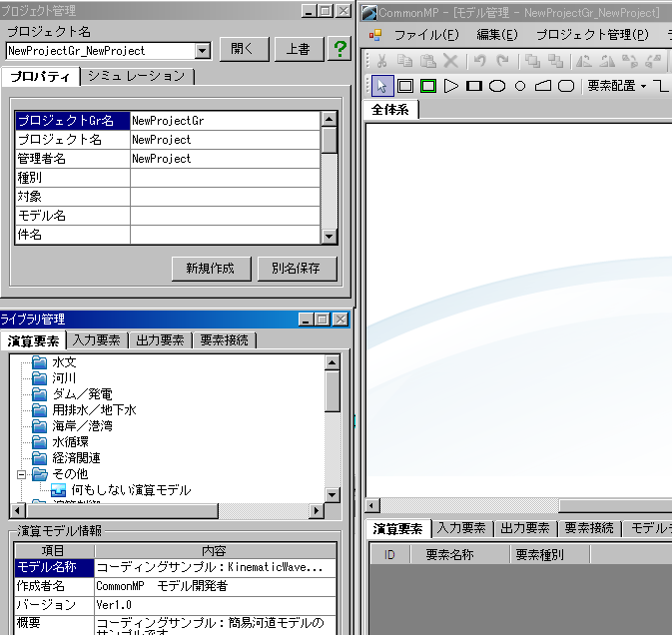Viewport: 672px width, 635px height.
Task: Click the 別名保存 button
Action: 297,269
